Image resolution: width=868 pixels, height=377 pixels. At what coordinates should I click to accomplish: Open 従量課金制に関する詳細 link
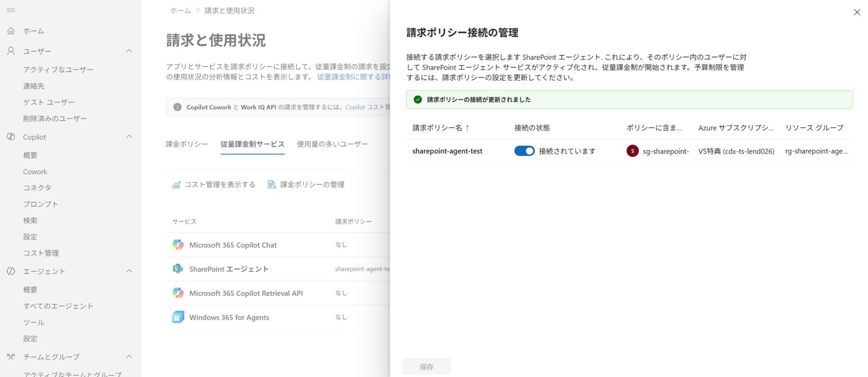pyautogui.click(x=353, y=77)
